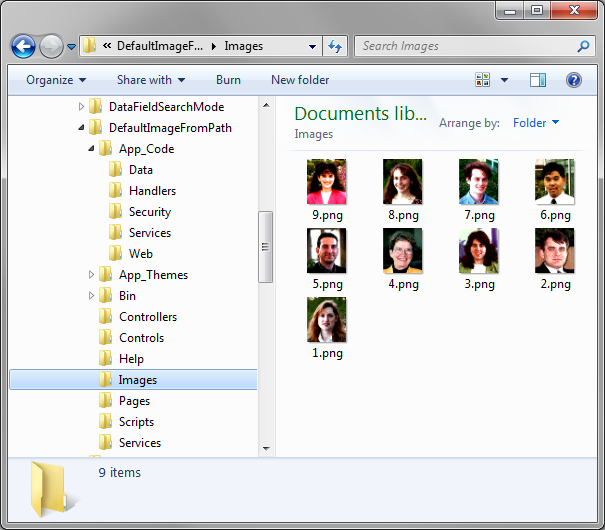The width and height of the screenshot is (605, 530).
Task: Click the New folder button
Action: coord(300,80)
